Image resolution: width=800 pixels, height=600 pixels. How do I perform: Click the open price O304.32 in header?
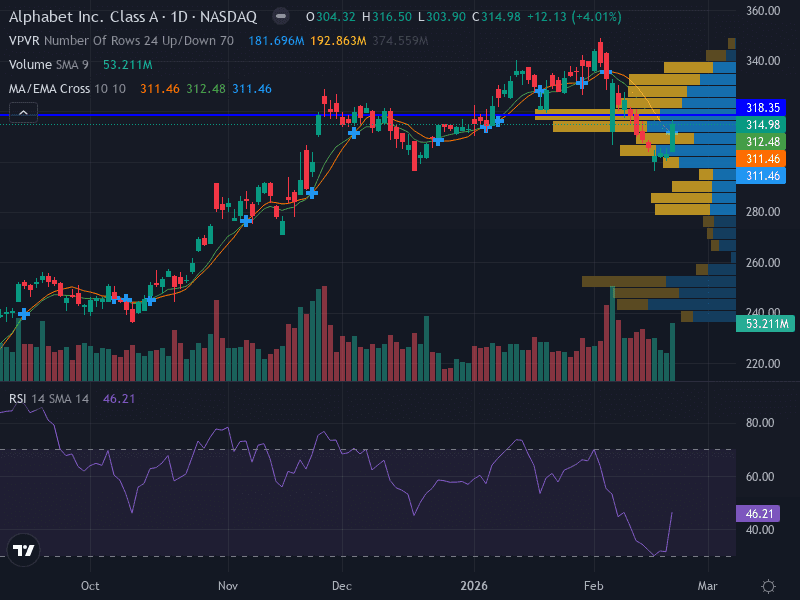(331, 17)
